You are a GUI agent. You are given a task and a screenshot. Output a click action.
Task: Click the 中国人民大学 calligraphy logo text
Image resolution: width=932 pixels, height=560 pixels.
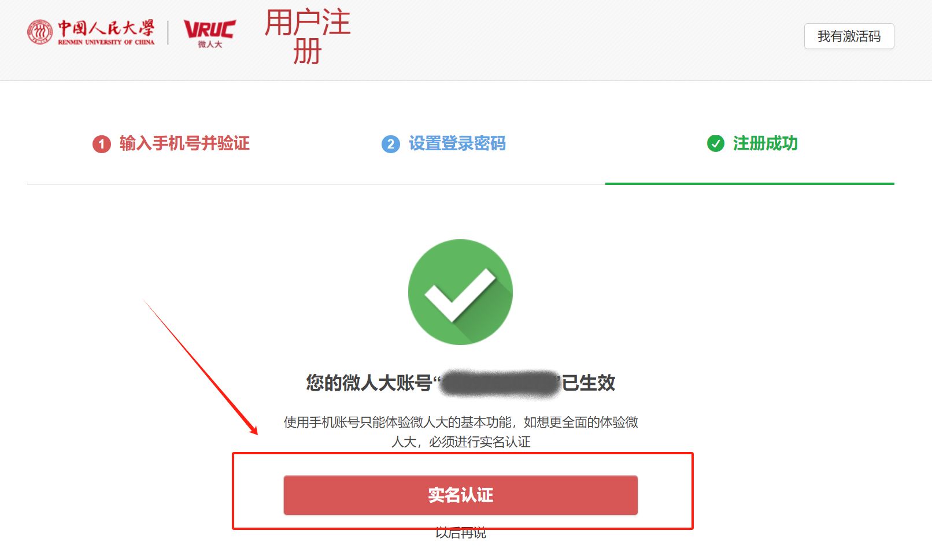[x=106, y=28]
